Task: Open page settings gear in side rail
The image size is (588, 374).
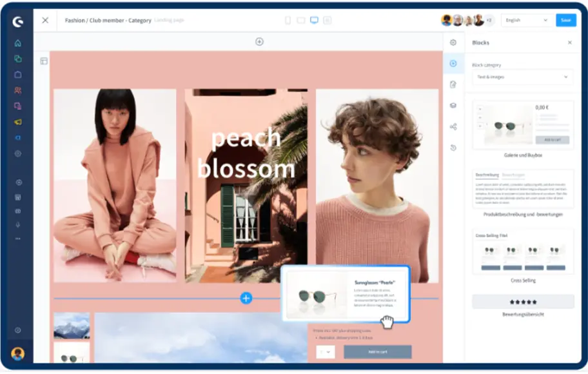Action: point(453,43)
